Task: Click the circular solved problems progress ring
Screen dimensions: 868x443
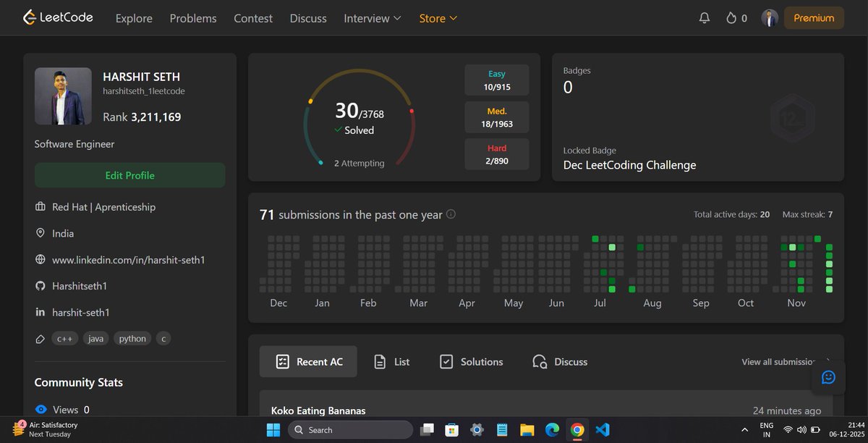Action: point(359,116)
